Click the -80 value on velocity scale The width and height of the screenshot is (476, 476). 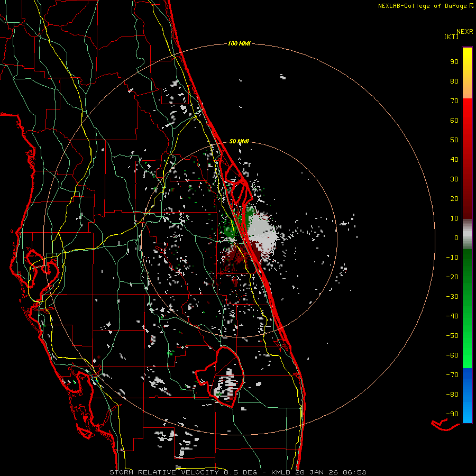coord(452,395)
